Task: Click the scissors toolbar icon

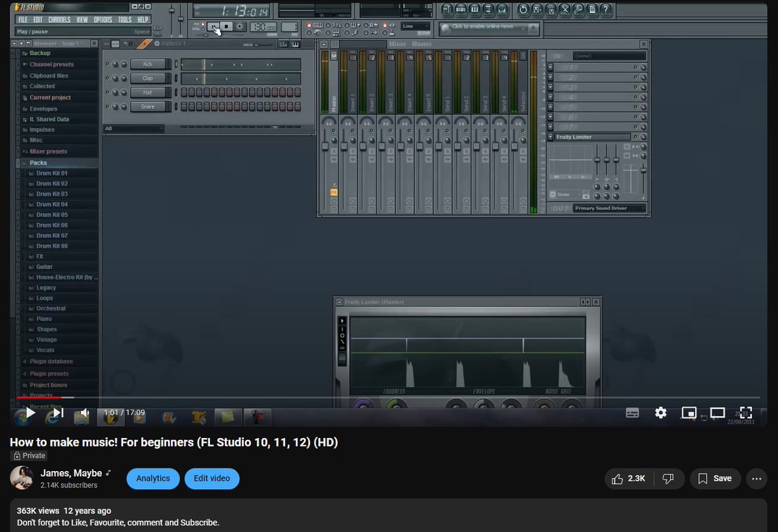Action: coord(565,9)
